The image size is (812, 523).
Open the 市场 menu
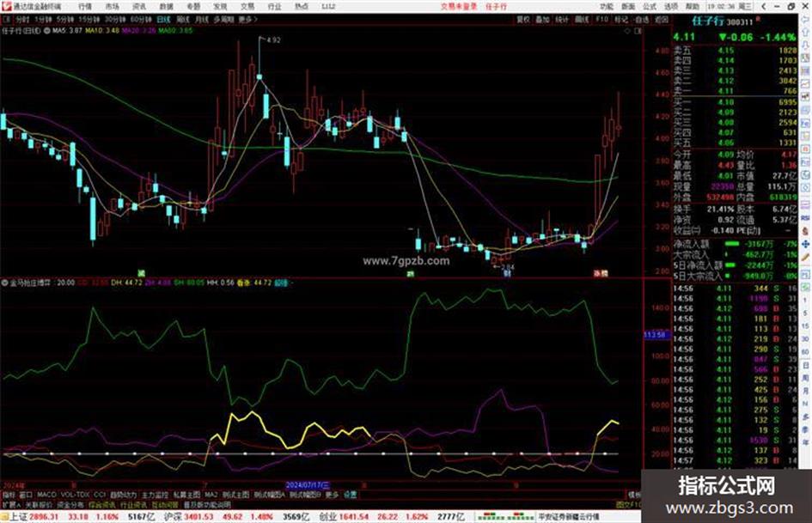click(112, 6)
